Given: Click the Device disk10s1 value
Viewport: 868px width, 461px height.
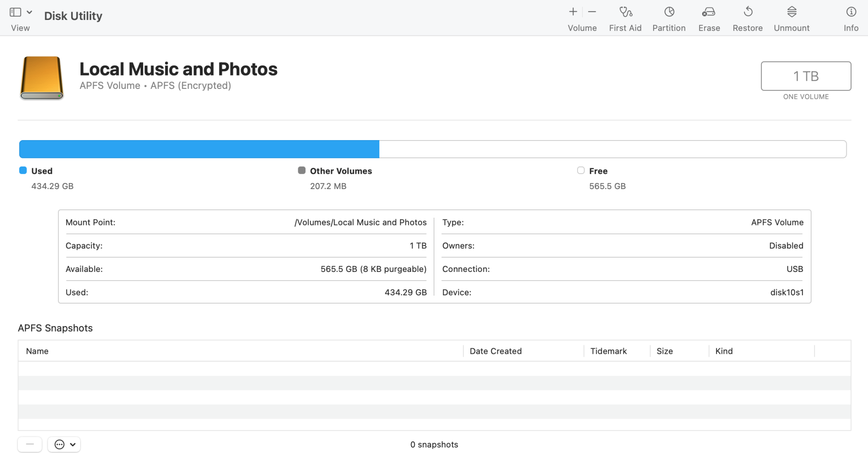Looking at the screenshot, I should [787, 292].
